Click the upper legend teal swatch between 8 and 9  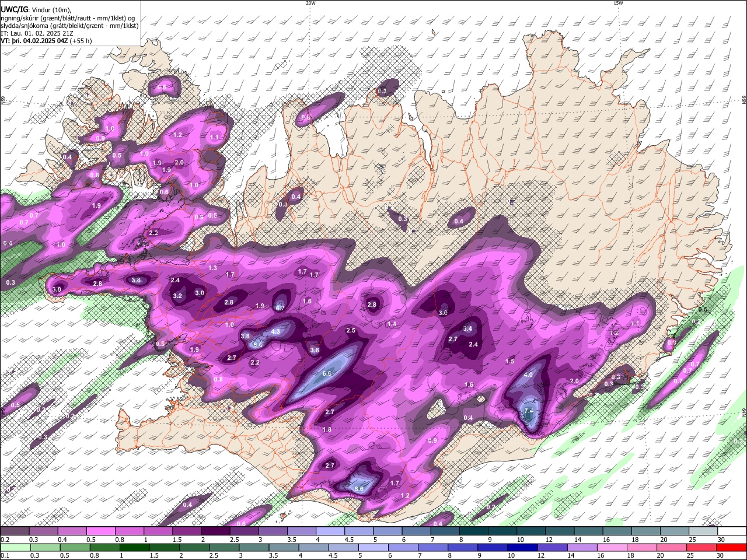(474, 531)
